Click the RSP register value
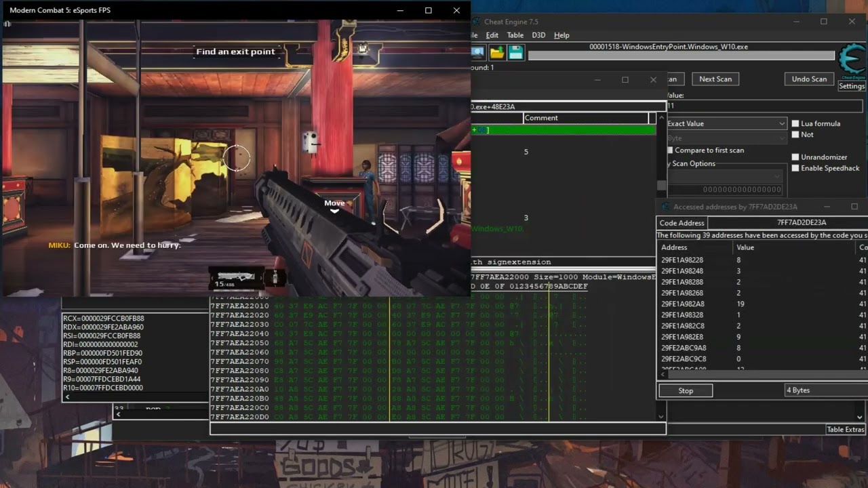 (x=102, y=363)
